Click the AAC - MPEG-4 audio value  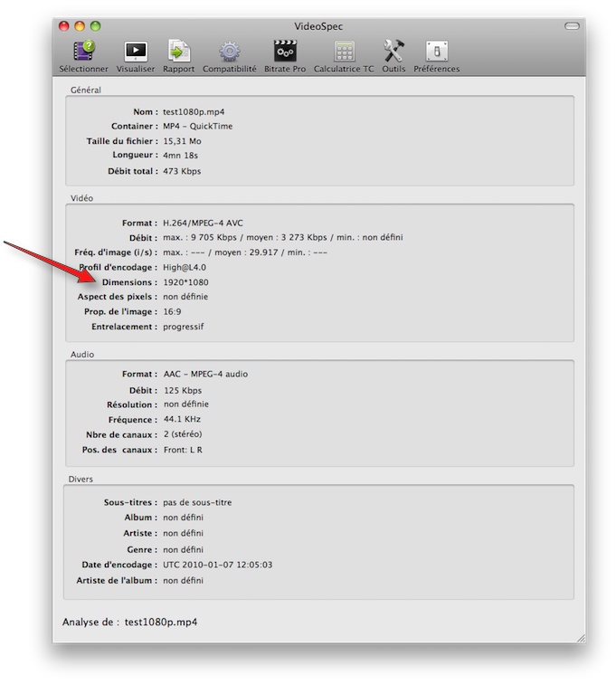coord(205,374)
